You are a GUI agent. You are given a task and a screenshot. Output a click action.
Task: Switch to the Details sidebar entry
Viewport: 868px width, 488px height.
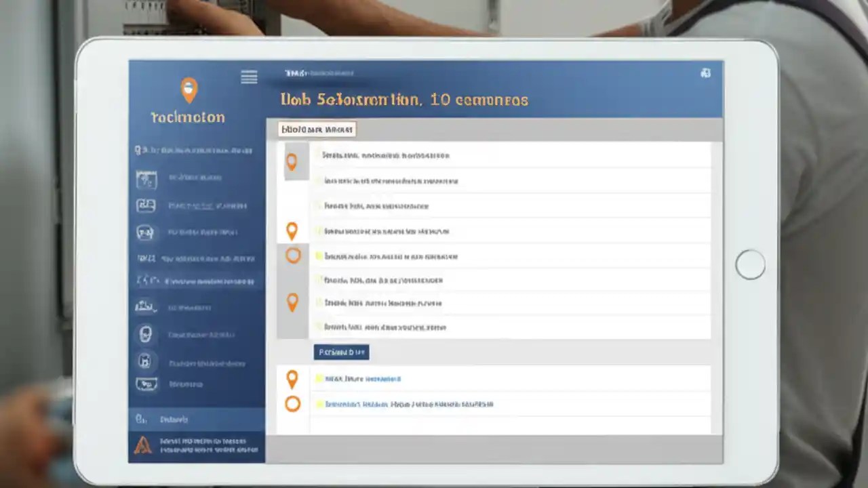pos(174,420)
